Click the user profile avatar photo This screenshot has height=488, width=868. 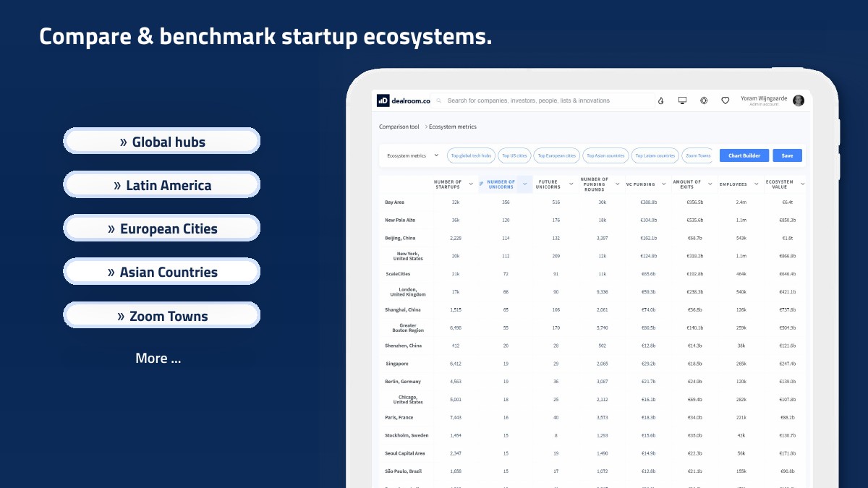(x=799, y=100)
